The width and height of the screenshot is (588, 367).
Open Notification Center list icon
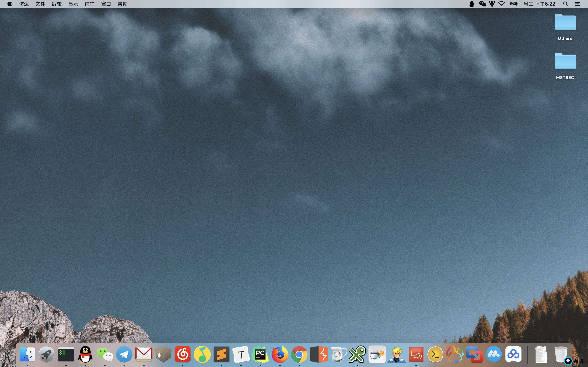coord(577,4)
